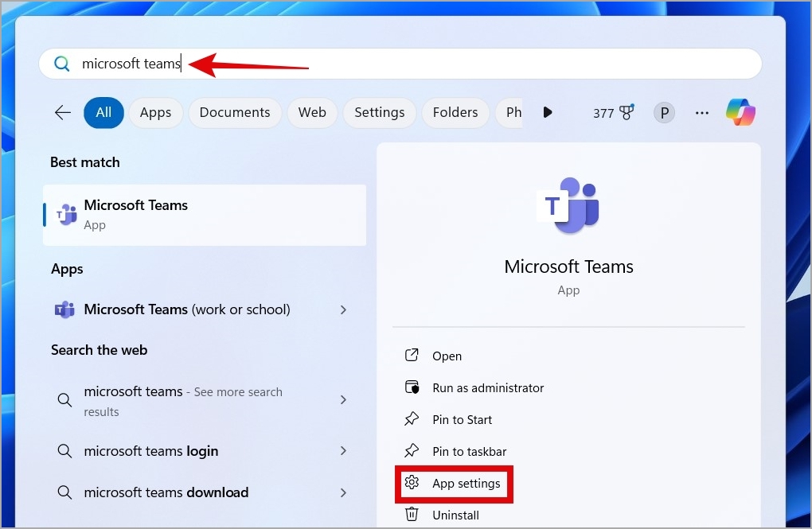Expand 'See more search results' chevron

point(343,399)
